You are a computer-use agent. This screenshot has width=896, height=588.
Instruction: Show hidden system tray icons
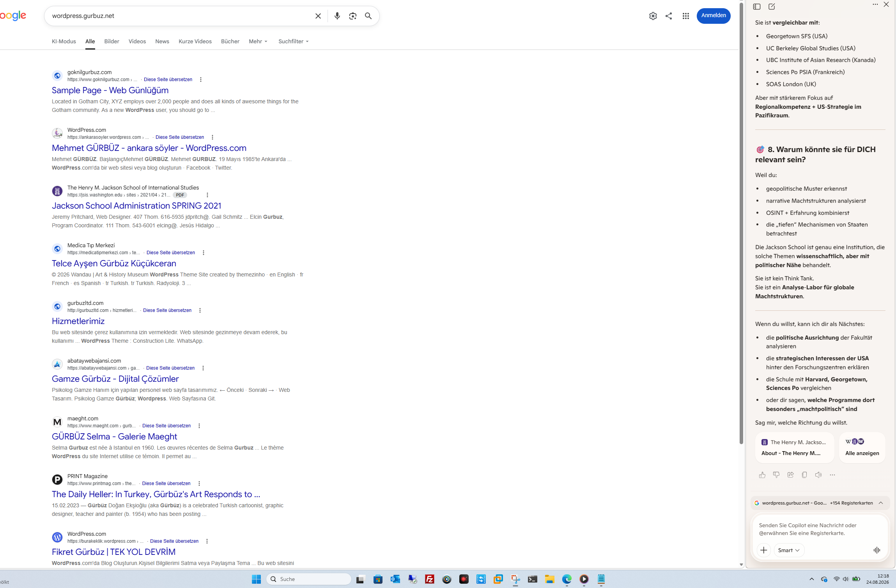812,579
